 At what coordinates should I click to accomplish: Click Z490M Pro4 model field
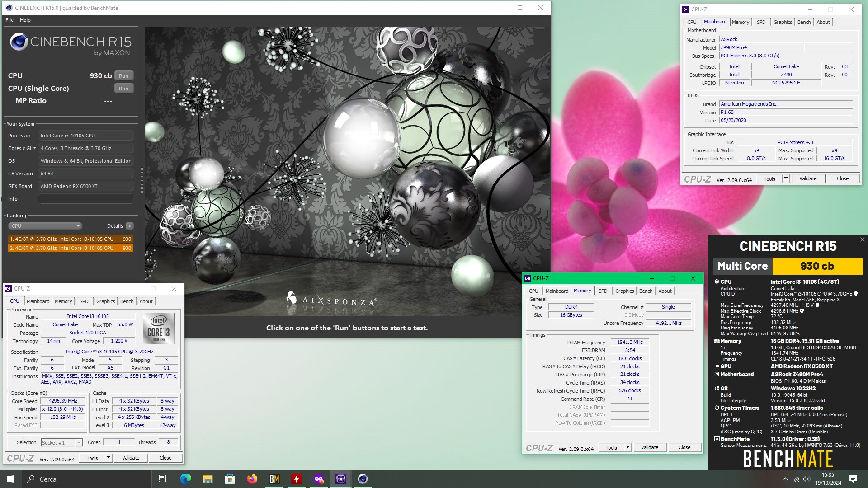(762, 47)
